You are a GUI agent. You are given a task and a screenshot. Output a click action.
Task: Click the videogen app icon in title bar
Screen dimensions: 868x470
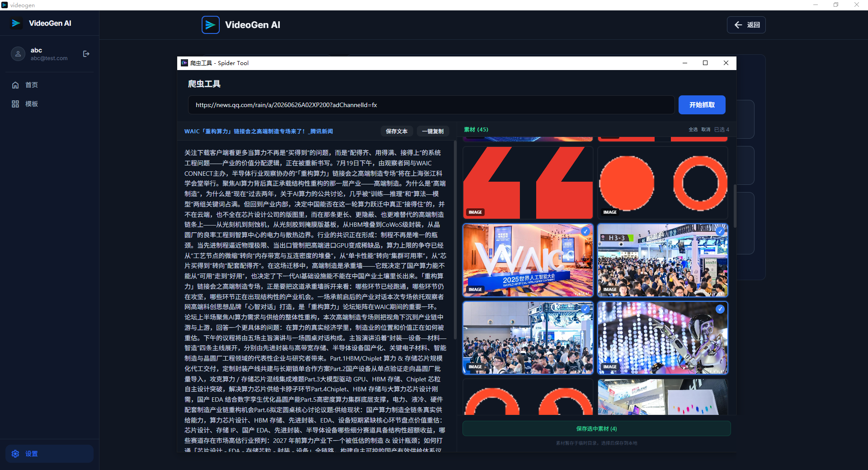click(5, 5)
